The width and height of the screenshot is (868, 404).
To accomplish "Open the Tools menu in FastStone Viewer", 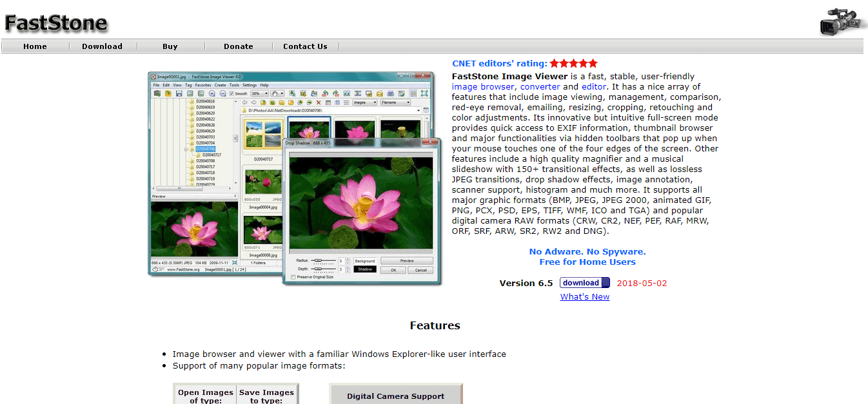I will pyautogui.click(x=235, y=85).
